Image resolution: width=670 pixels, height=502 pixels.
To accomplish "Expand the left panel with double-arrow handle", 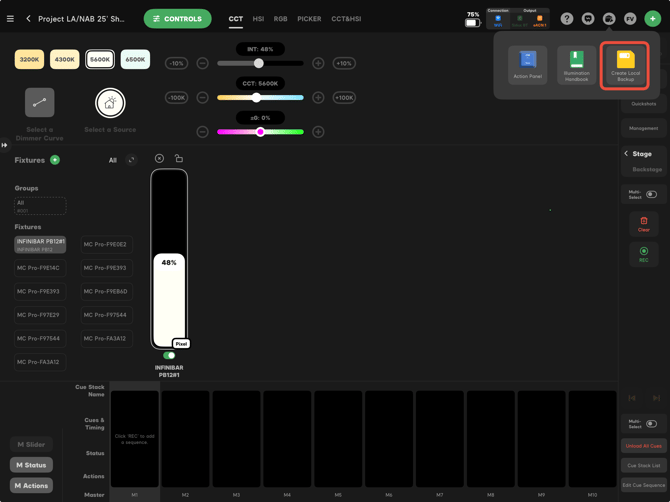I will [x=4, y=145].
